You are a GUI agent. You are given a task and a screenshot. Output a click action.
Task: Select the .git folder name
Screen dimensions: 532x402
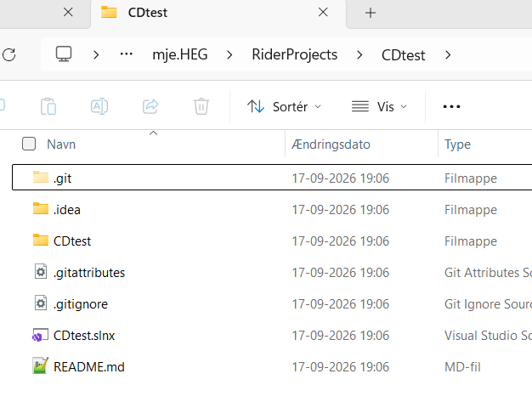(x=62, y=178)
